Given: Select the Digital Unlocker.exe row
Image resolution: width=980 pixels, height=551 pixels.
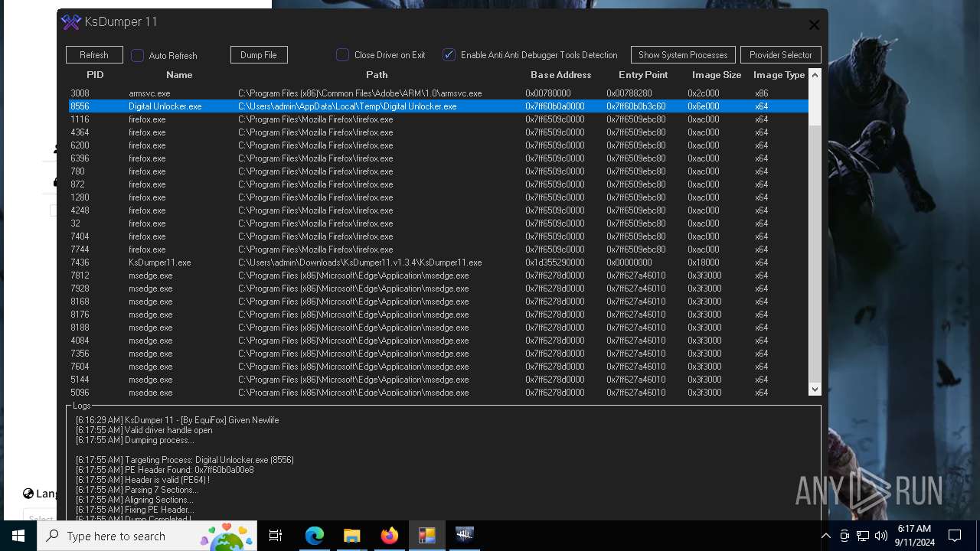Looking at the screenshot, I should point(438,106).
